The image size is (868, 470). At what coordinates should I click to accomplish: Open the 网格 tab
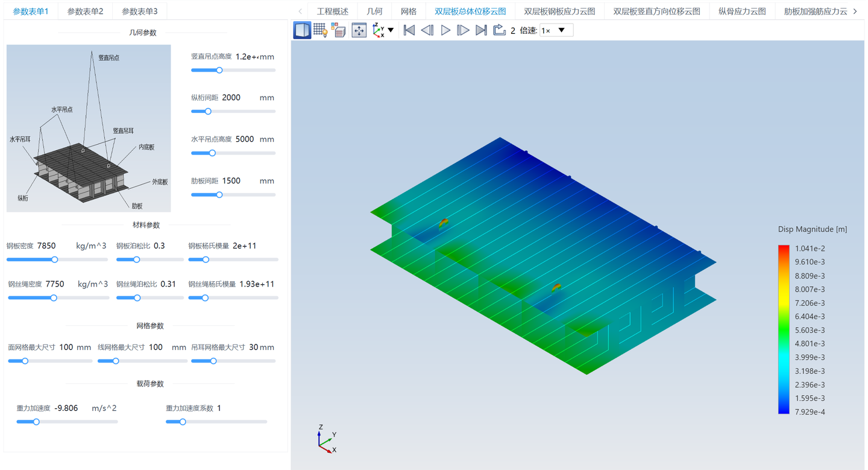(x=409, y=11)
